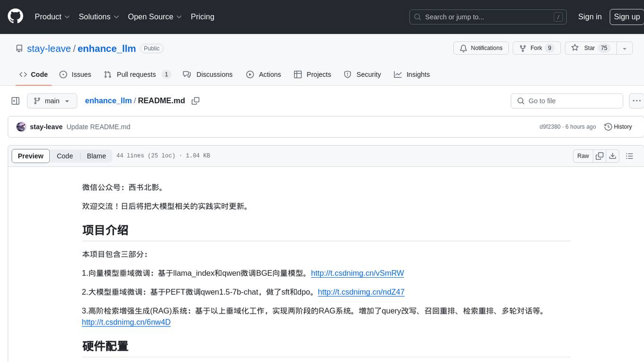Viewport: 644px width, 362px height.
Task: Switch to the Issues tab
Action: coord(75,74)
